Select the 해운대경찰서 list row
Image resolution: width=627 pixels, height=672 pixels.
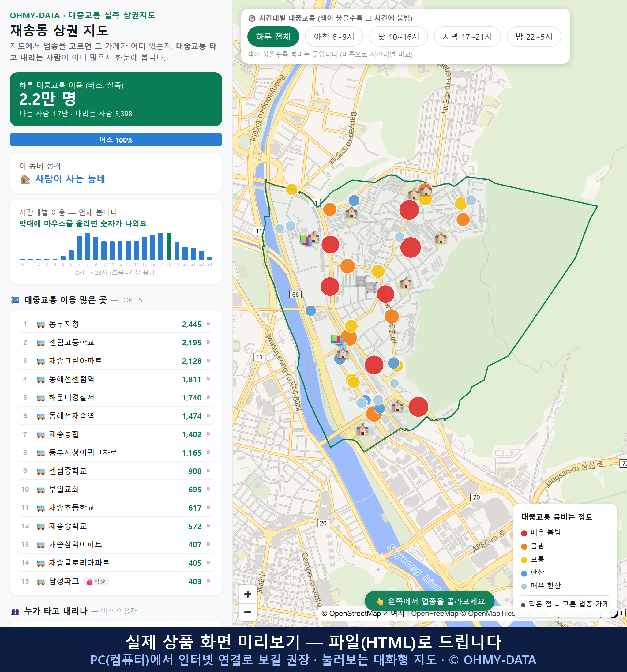tap(116, 397)
